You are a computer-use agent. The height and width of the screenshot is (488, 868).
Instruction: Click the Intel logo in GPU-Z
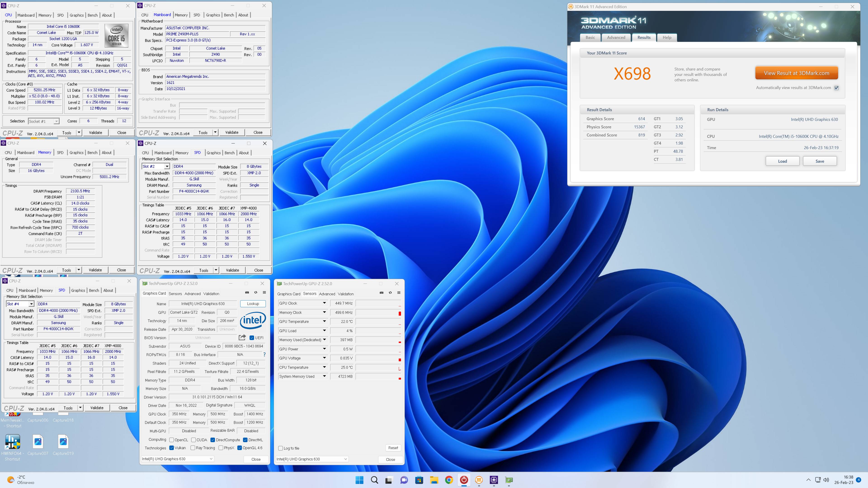253,320
